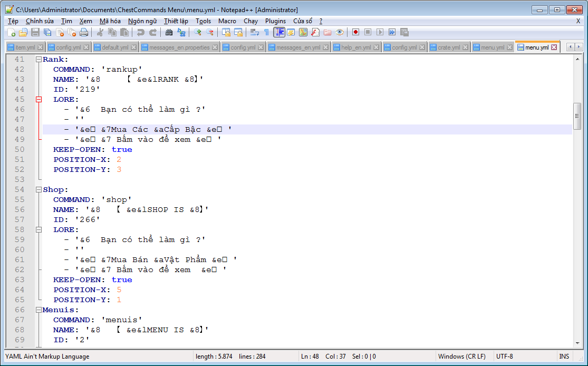Collapse the Rank section fold marker
Viewport: 588px width, 366px height.
coord(38,60)
